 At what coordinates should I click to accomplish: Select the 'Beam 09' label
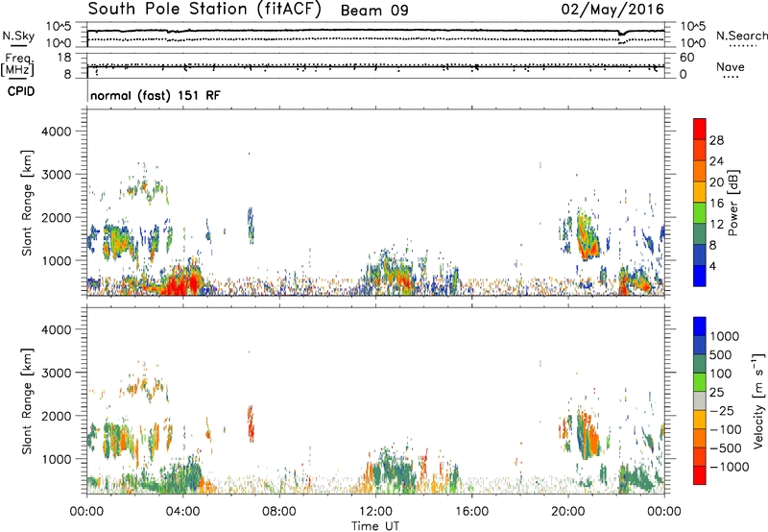pos(374,11)
